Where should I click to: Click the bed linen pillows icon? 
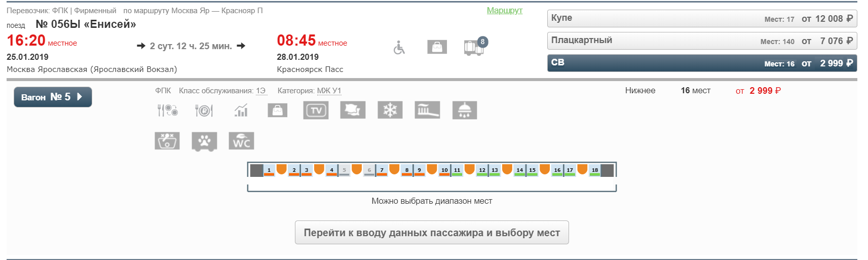tap(353, 110)
